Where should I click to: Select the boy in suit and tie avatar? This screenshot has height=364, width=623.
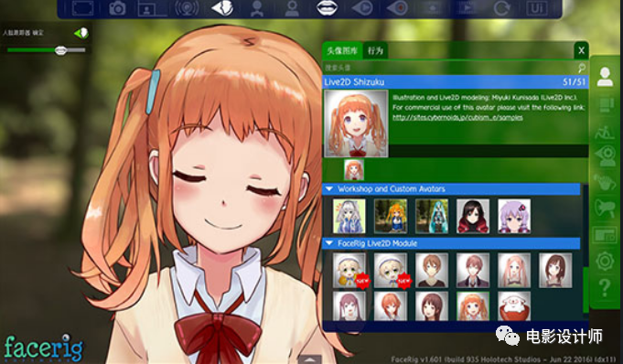473,270
